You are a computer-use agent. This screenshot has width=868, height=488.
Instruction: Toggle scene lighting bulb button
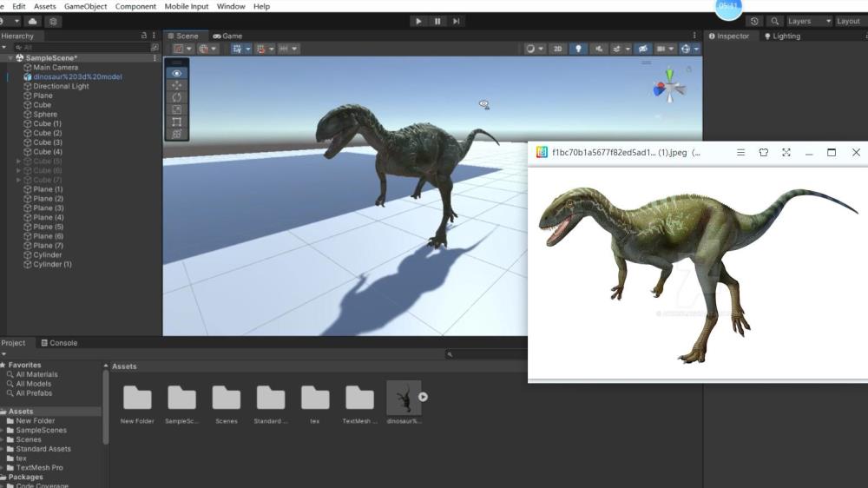pyautogui.click(x=579, y=49)
